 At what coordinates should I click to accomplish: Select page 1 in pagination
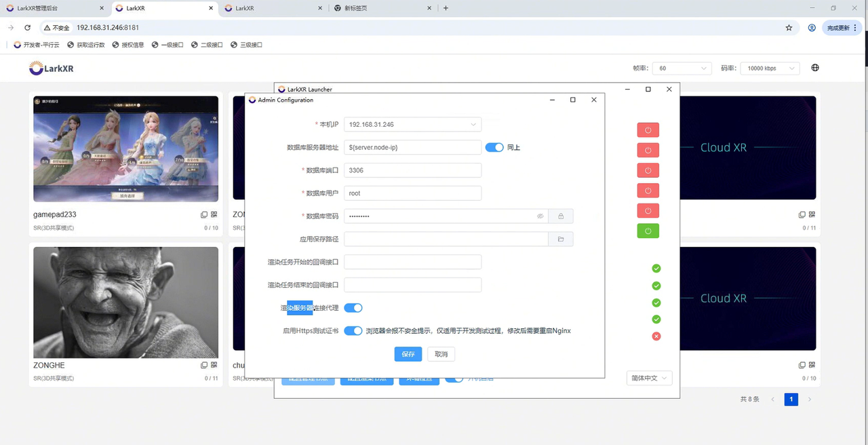[791, 400]
